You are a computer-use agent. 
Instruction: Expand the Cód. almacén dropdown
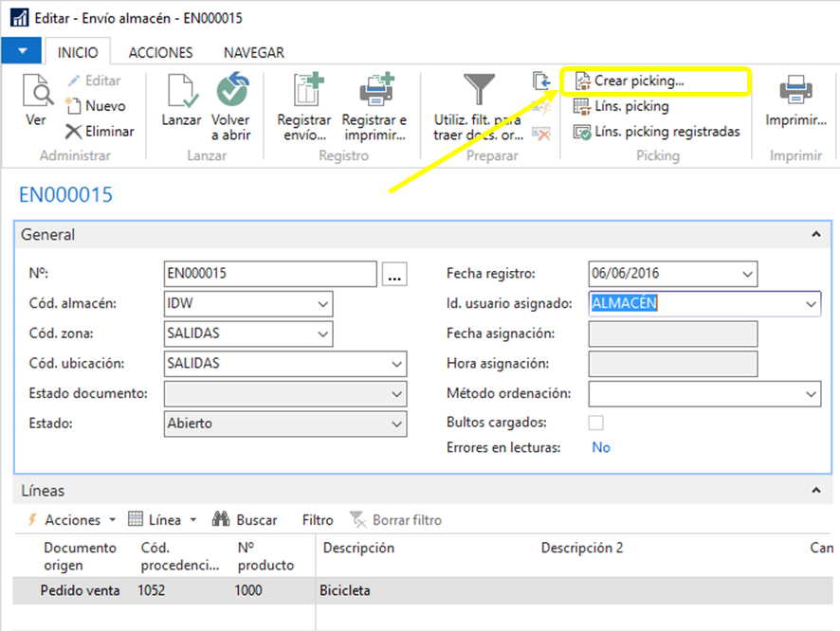322,304
